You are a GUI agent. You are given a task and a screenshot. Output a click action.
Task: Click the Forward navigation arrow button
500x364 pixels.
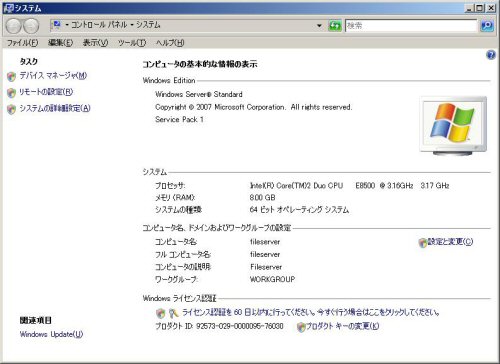31,26
